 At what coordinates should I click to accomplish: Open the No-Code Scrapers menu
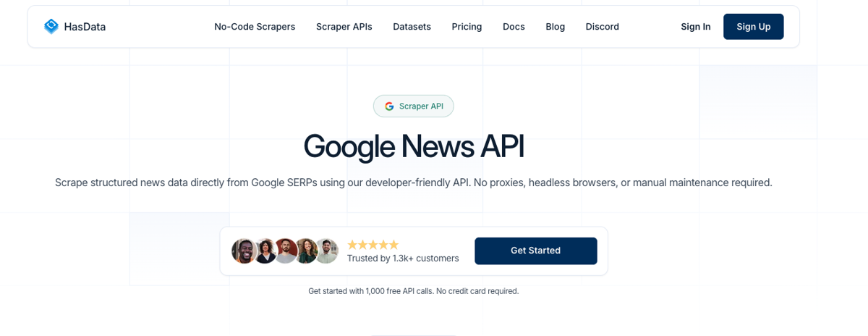[255, 27]
